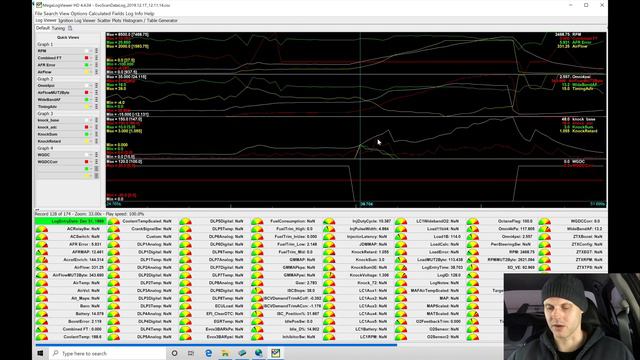Open the Calculated Fields menu
Screen dimensions: 640x360
106,13
